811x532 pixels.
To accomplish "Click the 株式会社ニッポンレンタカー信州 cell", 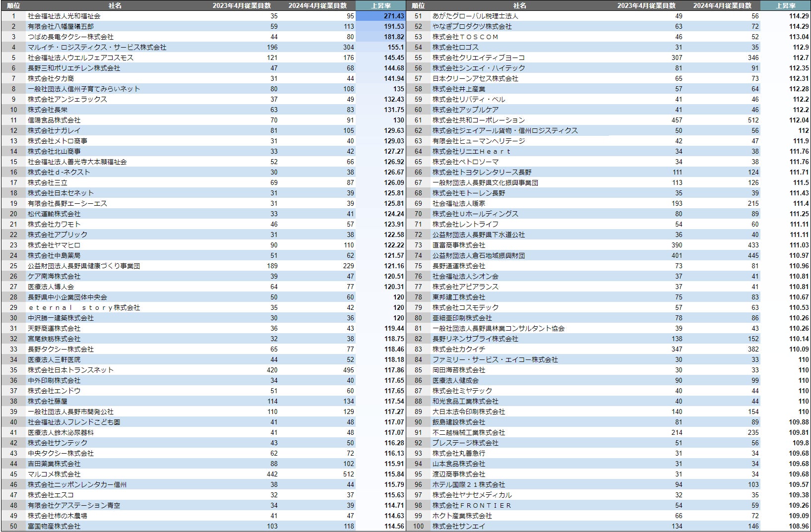I will click(x=77, y=484).
